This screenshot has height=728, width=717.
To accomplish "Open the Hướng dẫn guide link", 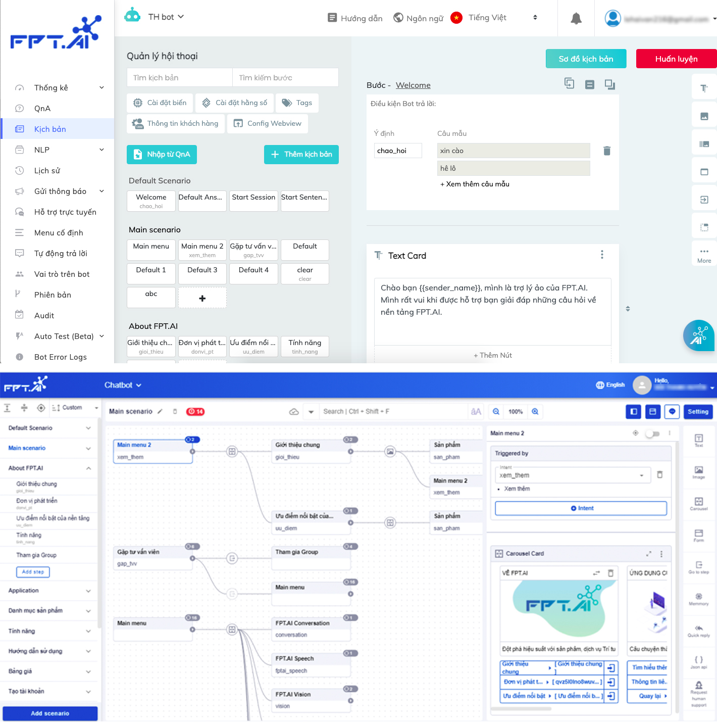I will coord(355,18).
